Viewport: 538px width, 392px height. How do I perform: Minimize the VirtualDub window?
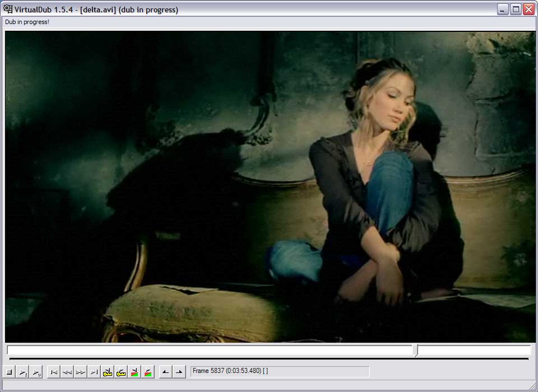(x=503, y=10)
